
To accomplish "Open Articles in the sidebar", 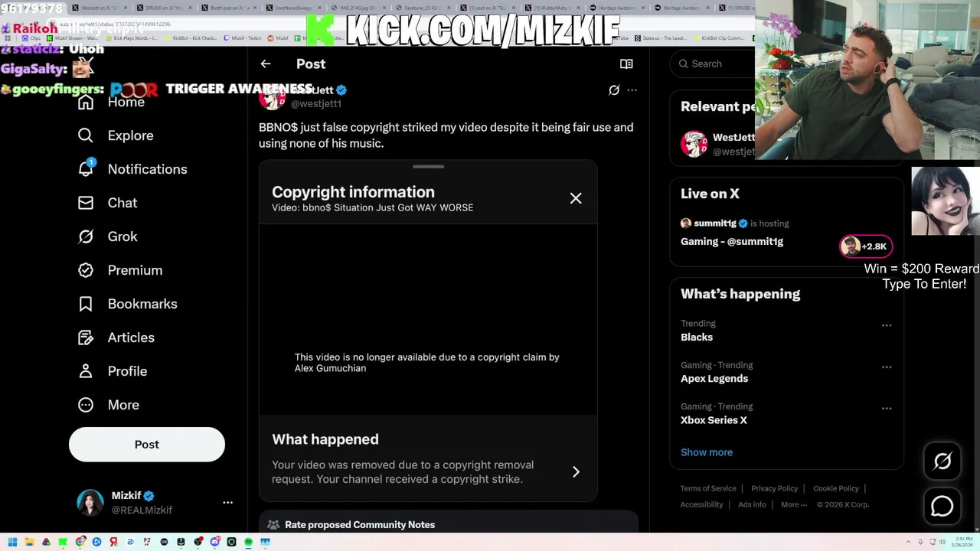I will click(x=116, y=337).
